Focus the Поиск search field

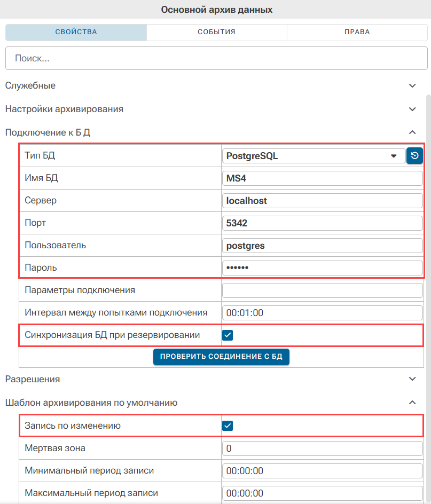point(216,58)
